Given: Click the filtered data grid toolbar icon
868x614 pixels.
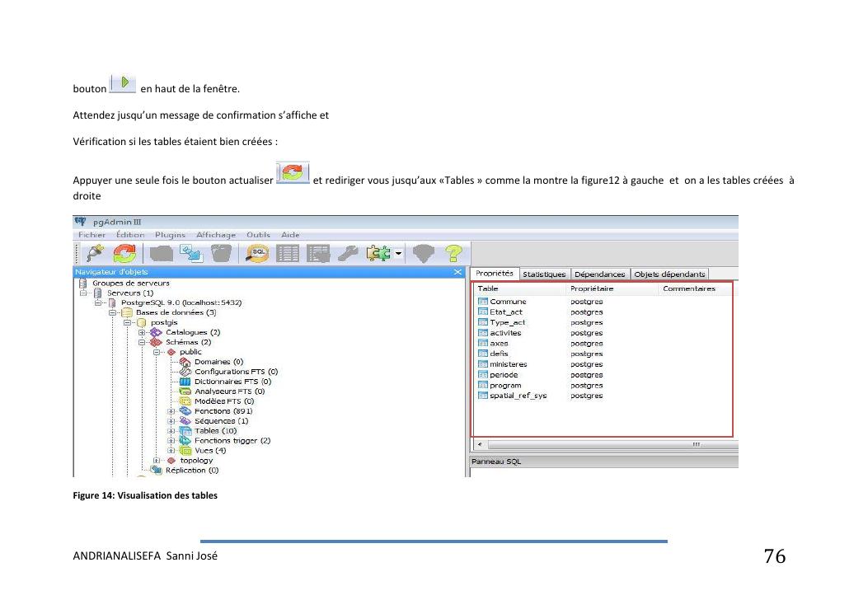Looking at the screenshot, I should pyautogui.click(x=318, y=251).
